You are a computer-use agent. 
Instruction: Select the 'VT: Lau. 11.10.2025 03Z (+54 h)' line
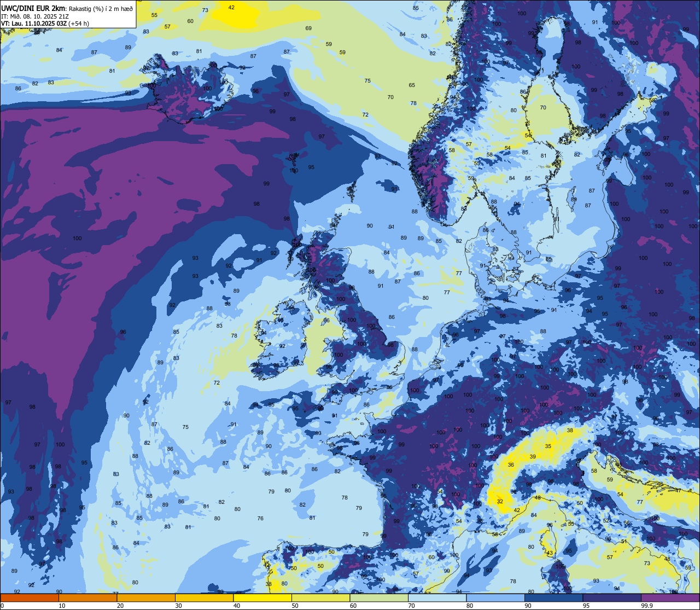coord(45,24)
